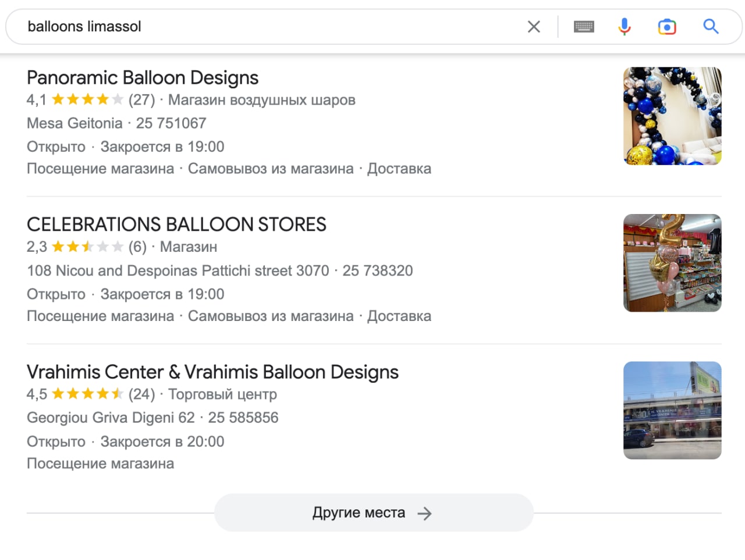
Task: Open the CELEBRATIONS BALLOON STORES listing
Action: (176, 224)
